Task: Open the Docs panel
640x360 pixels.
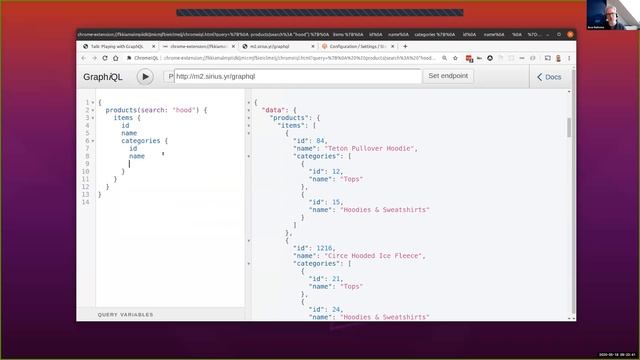Action: (x=549, y=77)
